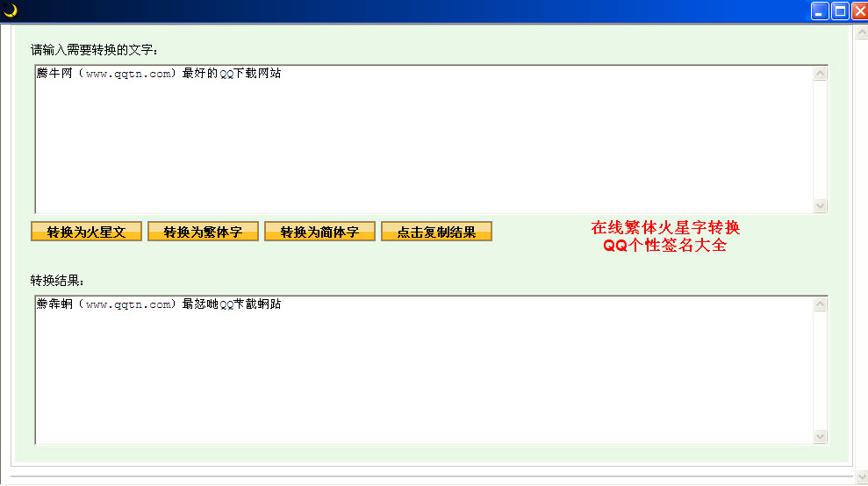Open the red 在线繁体火星字转换 link
The width and height of the screenshot is (868, 486).
click(665, 228)
